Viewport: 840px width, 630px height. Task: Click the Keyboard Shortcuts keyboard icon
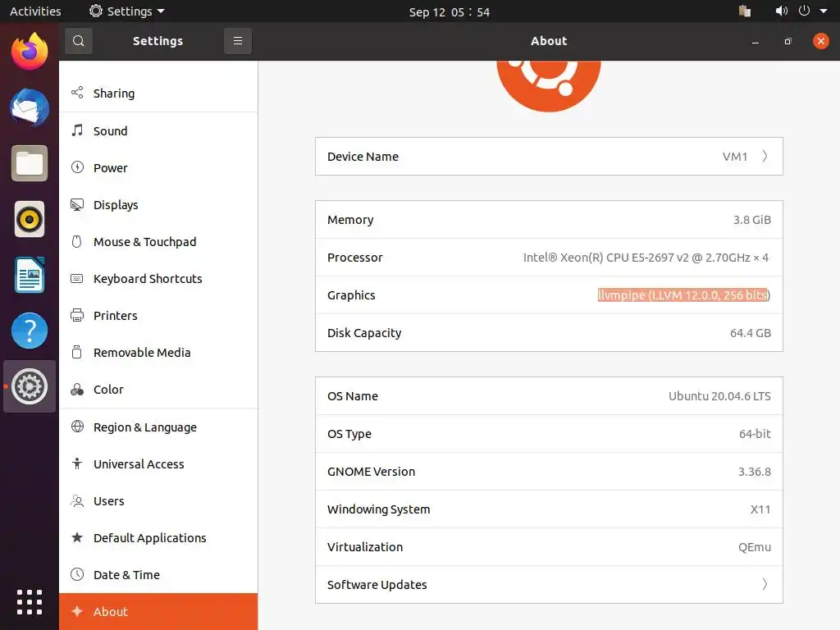(x=77, y=279)
